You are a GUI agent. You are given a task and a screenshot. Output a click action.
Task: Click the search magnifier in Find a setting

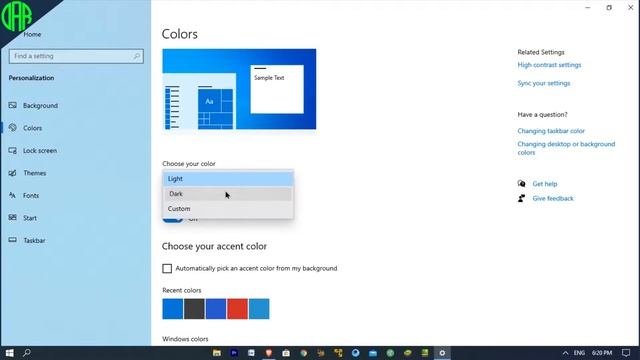[137, 56]
